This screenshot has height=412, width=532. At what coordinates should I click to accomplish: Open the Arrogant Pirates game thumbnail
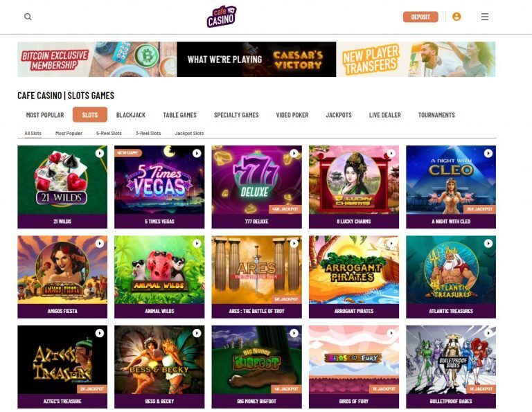point(354,270)
